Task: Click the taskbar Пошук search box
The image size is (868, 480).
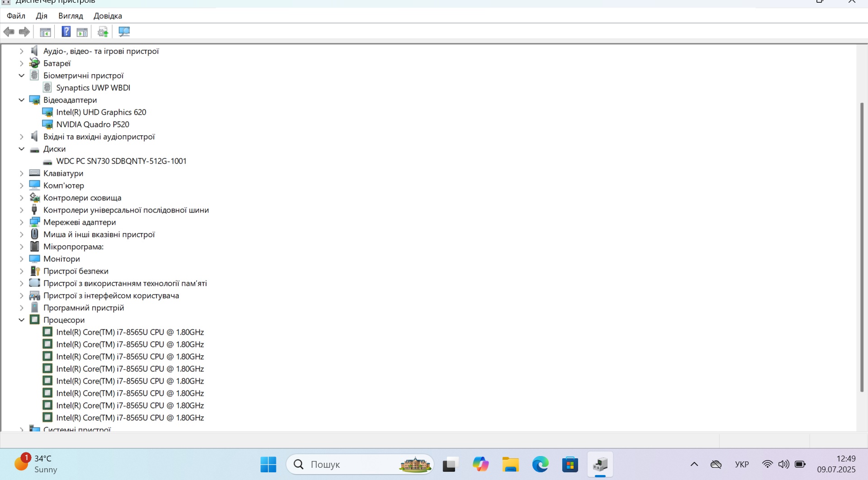Action: point(360,464)
